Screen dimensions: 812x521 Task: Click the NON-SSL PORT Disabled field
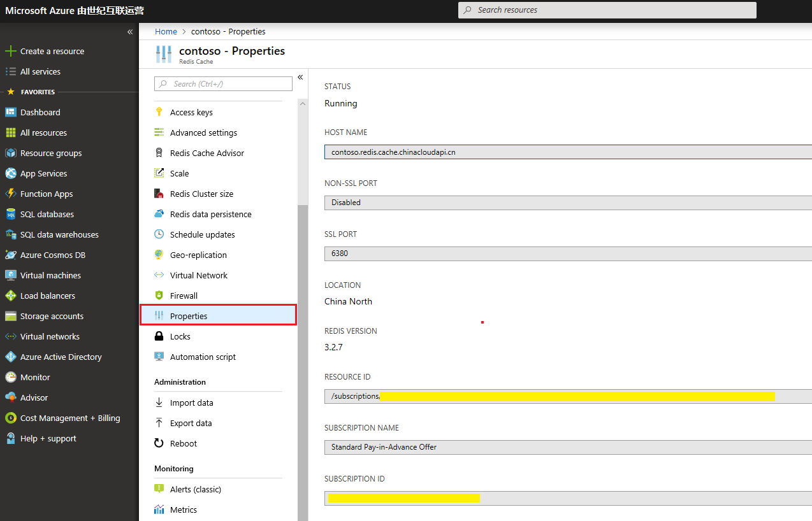(568, 203)
